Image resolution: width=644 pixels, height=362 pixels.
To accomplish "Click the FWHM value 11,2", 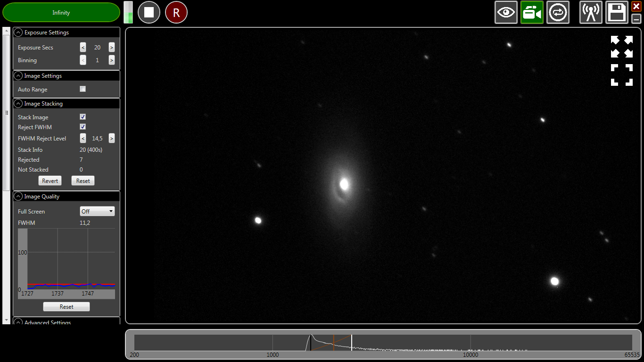I will pos(85,223).
